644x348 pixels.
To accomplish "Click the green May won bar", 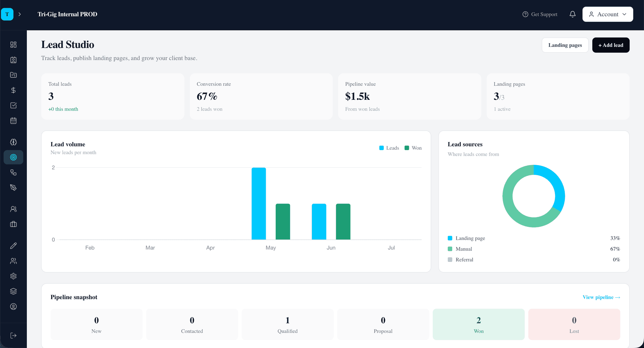I will (283, 221).
